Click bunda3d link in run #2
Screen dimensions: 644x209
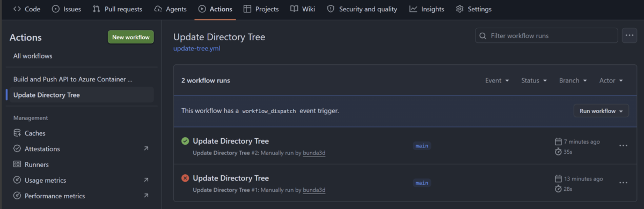point(314,153)
